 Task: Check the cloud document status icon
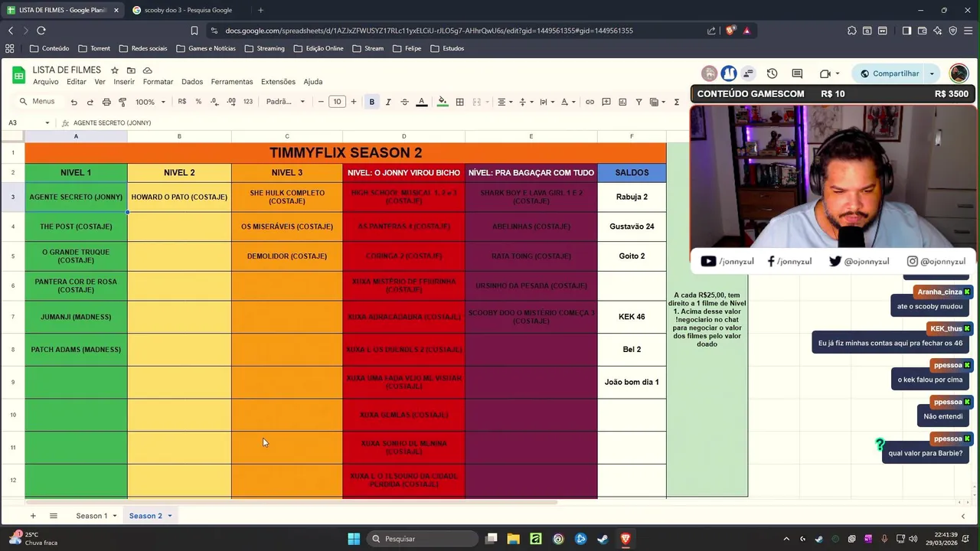click(x=148, y=70)
